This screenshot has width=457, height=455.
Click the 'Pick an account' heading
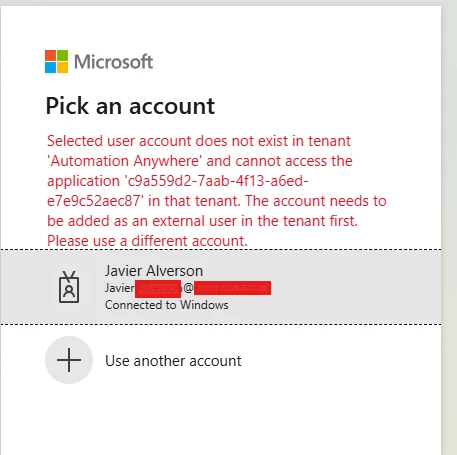[130, 106]
